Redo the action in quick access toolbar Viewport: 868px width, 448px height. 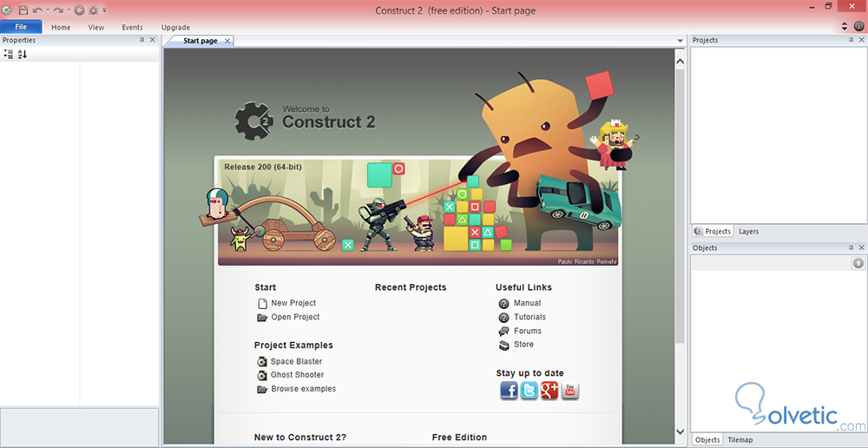(x=58, y=10)
